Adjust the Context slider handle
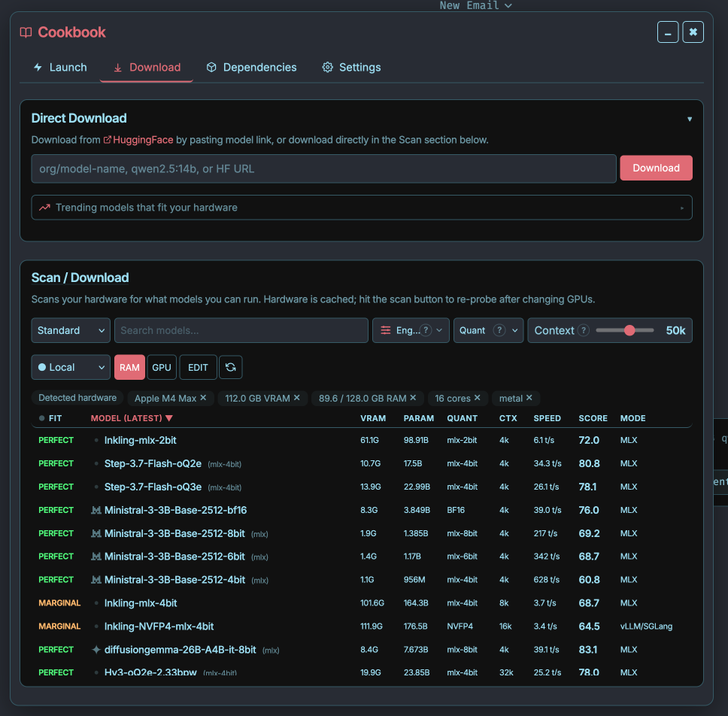The image size is (728, 716). coord(629,330)
